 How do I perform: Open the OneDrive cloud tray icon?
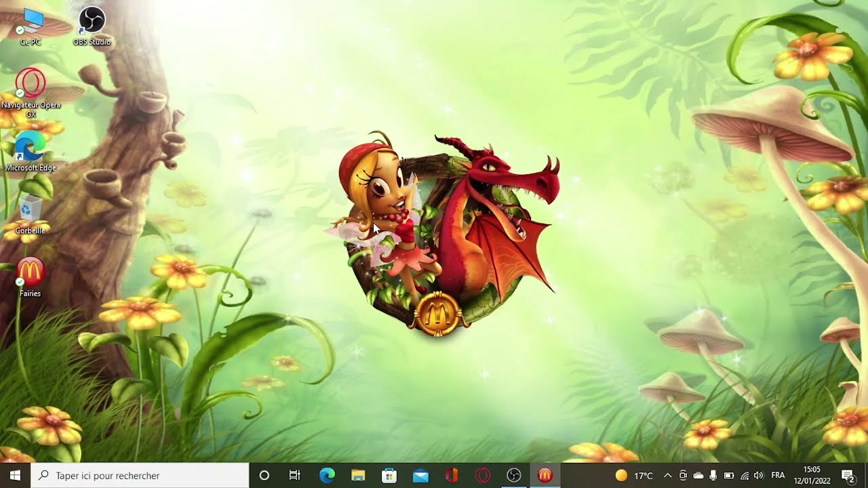(698, 476)
